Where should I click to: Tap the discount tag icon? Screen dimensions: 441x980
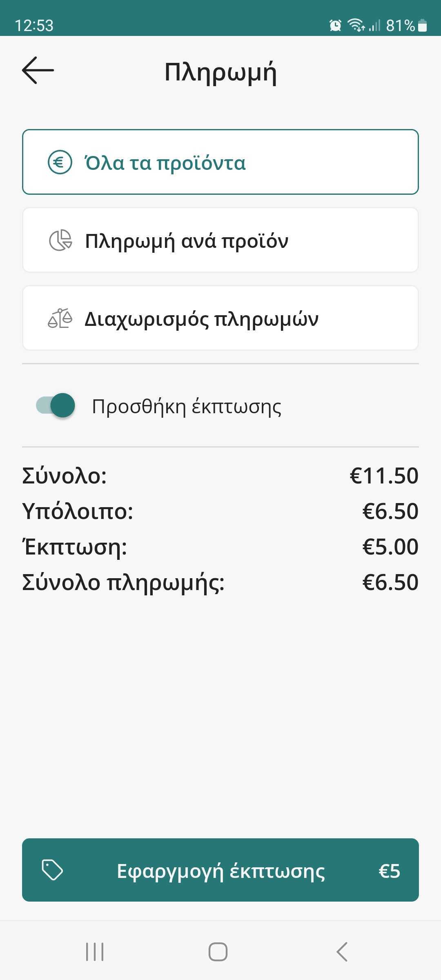[x=53, y=870]
